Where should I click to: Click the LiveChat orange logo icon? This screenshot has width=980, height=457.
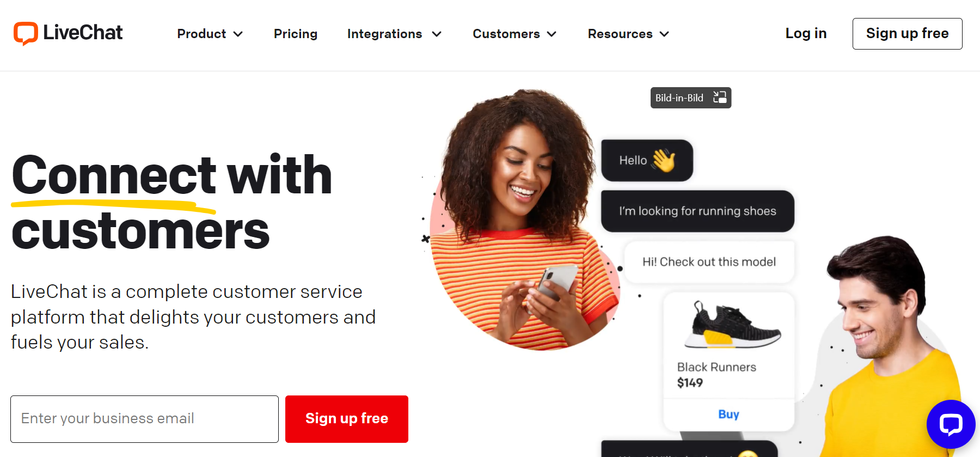pos(26,33)
